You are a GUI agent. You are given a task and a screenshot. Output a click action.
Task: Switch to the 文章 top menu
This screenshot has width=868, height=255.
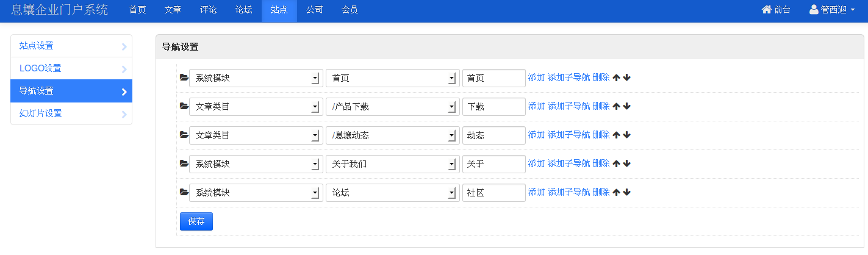[173, 10]
